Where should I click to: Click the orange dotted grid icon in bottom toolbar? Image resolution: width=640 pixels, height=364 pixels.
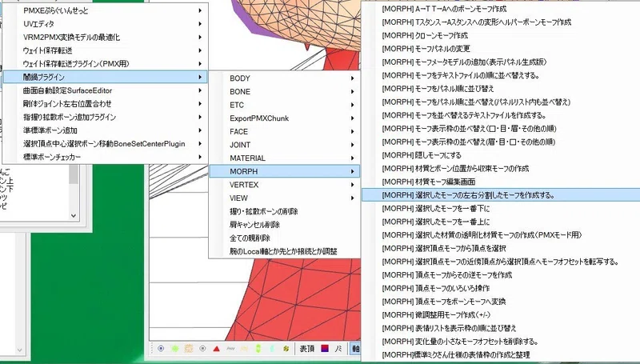(189, 349)
